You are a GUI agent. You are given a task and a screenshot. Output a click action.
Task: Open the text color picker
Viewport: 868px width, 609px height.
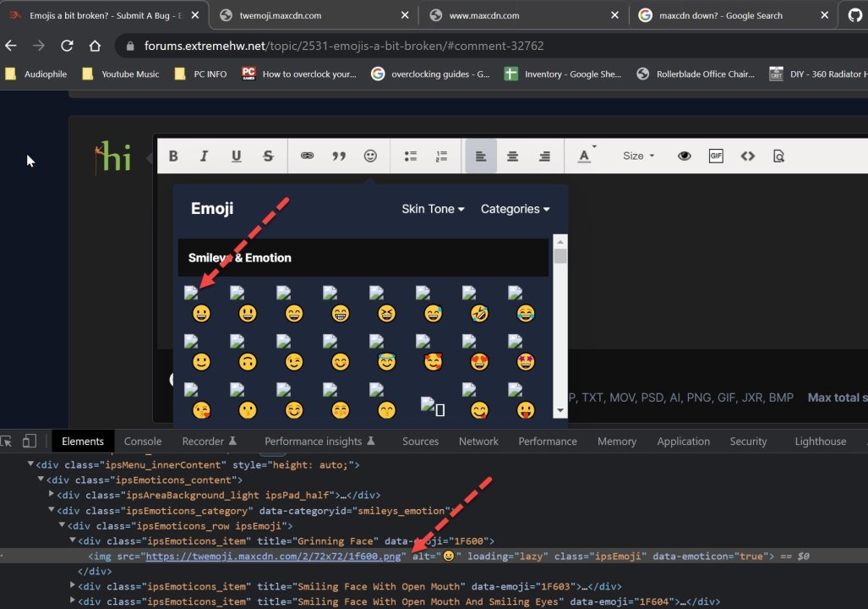pos(586,156)
